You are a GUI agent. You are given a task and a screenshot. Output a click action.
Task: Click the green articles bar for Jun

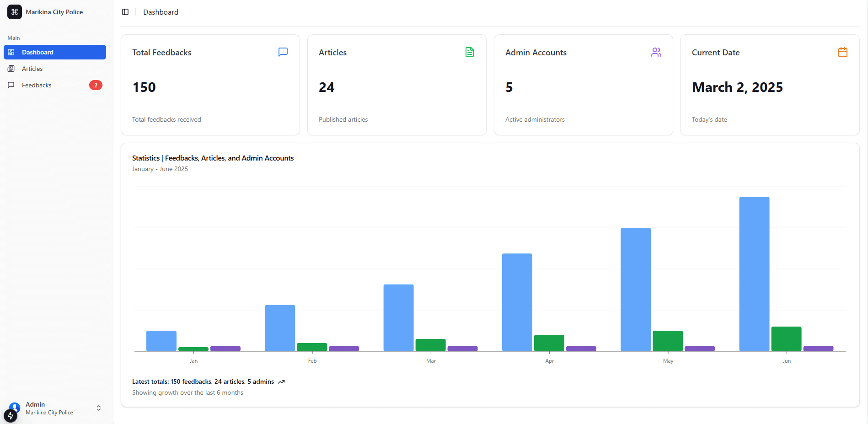point(786,339)
